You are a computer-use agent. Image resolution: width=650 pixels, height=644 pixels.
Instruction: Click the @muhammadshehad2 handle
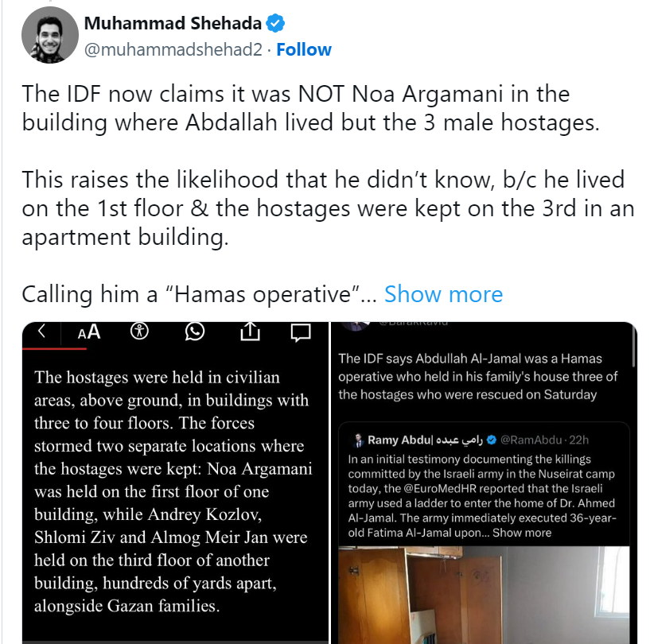click(x=173, y=50)
